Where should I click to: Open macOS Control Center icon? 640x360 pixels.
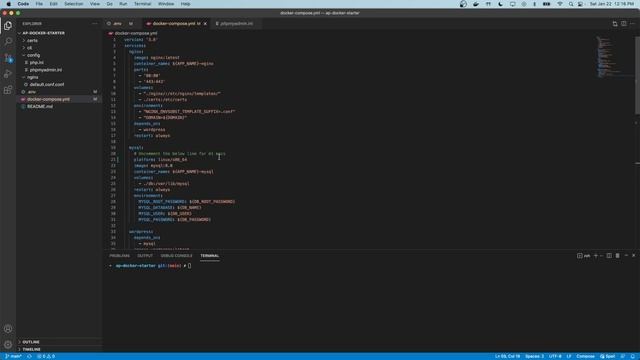click(x=580, y=4)
